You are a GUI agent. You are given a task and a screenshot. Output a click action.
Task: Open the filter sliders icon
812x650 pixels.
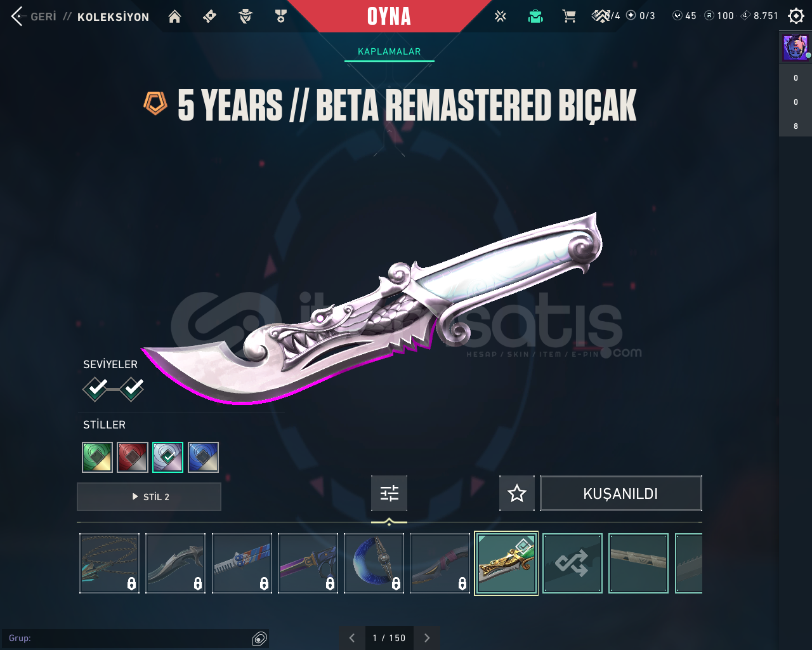(x=390, y=493)
